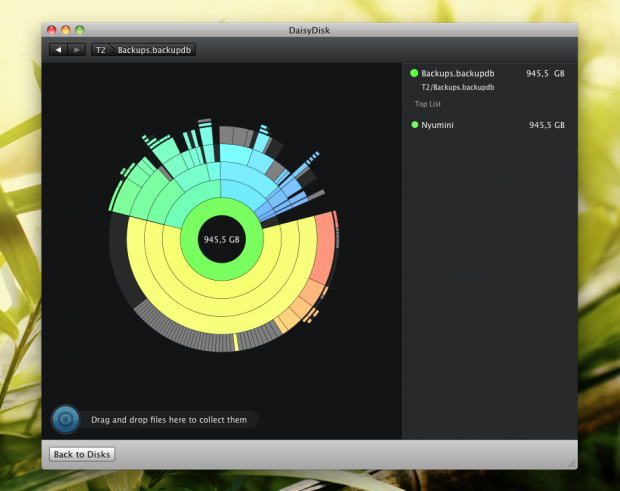Viewport: 620px width, 491px height.
Task: Click the window resize grip in the corner
Action: (x=572, y=463)
